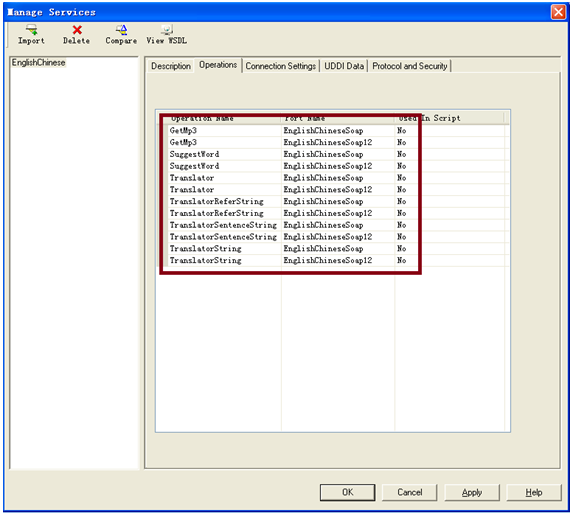Viewport: 575px width, 516px height.
Task: Select the EnglishChinese service in the list
Action: pyautogui.click(x=39, y=63)
